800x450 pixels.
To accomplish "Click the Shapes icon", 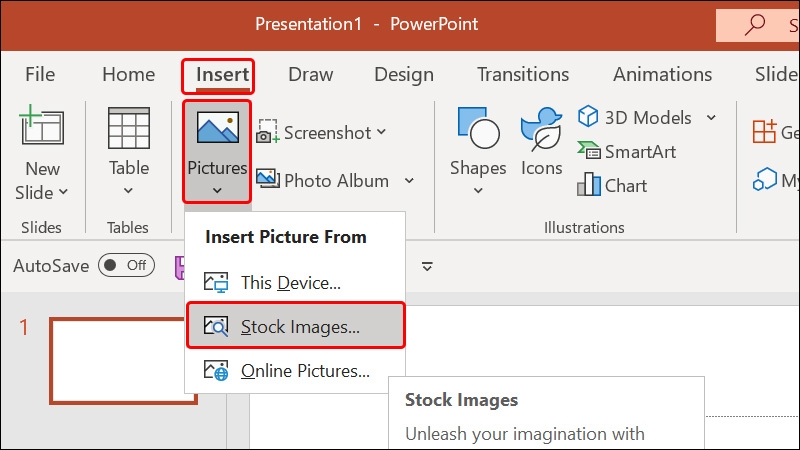I will coord(479,128).
